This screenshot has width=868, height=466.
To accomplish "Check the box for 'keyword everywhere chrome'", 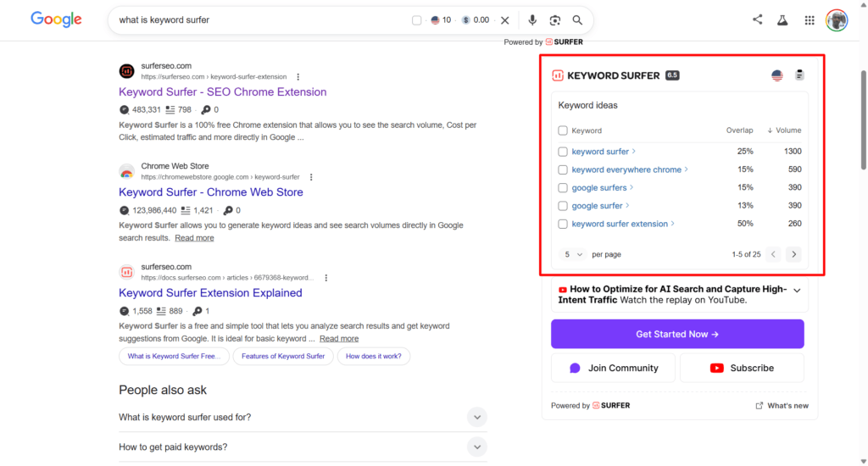I will click(563, 170).
